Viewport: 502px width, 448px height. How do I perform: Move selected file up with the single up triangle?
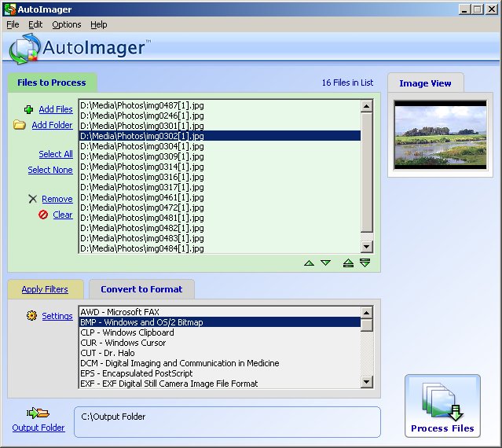click(309, 263)
